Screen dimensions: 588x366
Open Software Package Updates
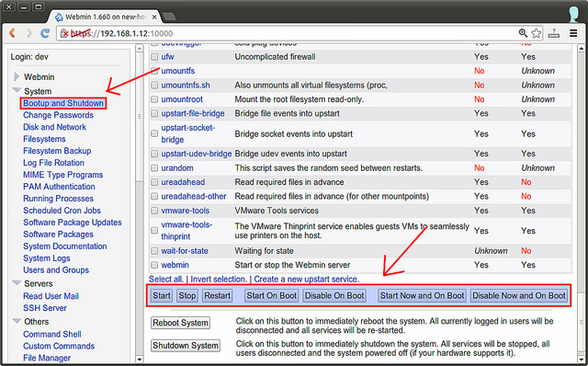[73, 223]
